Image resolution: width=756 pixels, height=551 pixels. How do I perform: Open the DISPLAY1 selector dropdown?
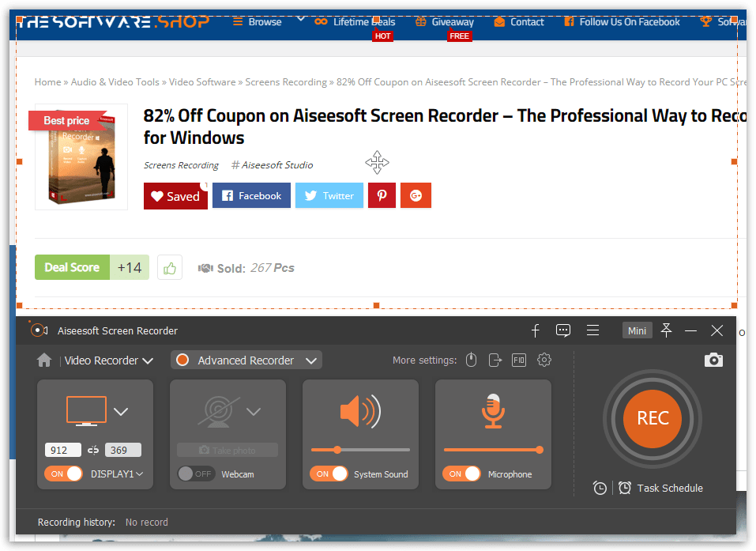(117, 474)
